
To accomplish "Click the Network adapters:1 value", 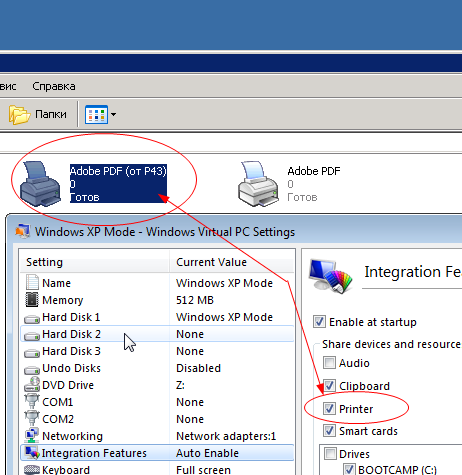I will pyautogui.click(x=226, y=436).
